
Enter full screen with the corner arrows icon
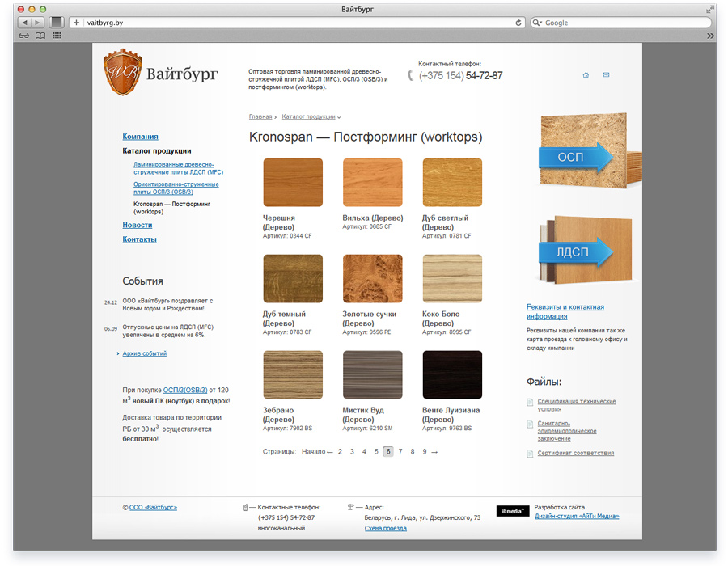point(710,9)
